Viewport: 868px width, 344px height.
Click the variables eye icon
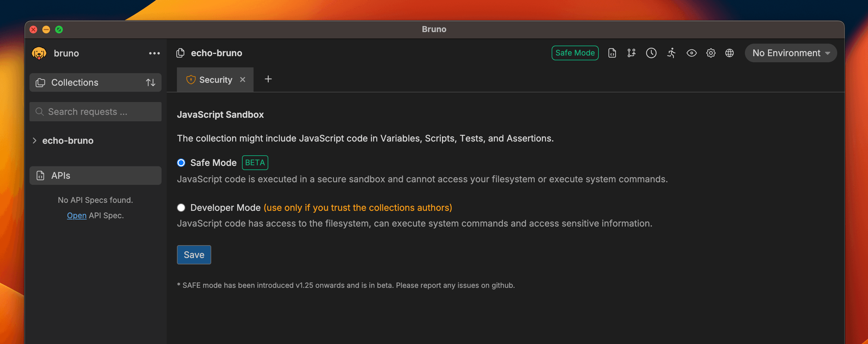click(691, 53)
